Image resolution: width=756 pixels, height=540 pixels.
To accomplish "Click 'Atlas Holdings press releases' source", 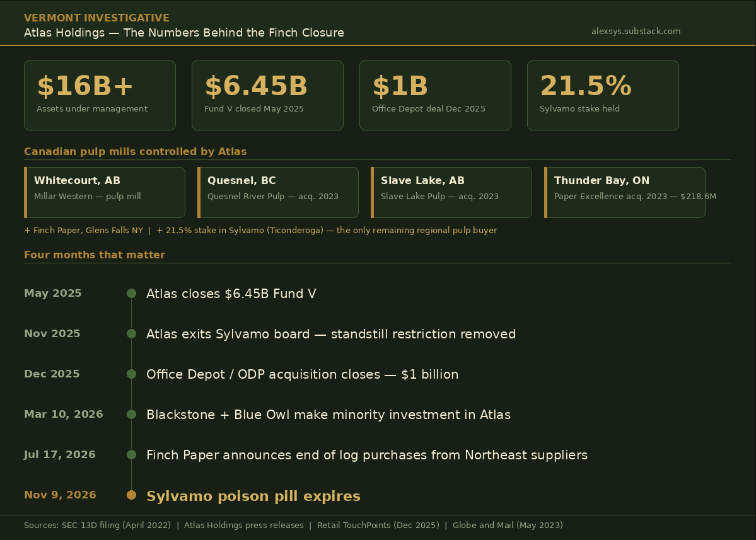I will (x=244, y=525).
